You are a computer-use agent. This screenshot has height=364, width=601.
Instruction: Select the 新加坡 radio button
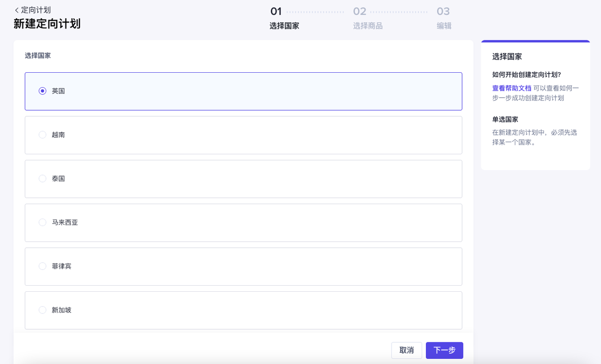(x=42, y=310)
